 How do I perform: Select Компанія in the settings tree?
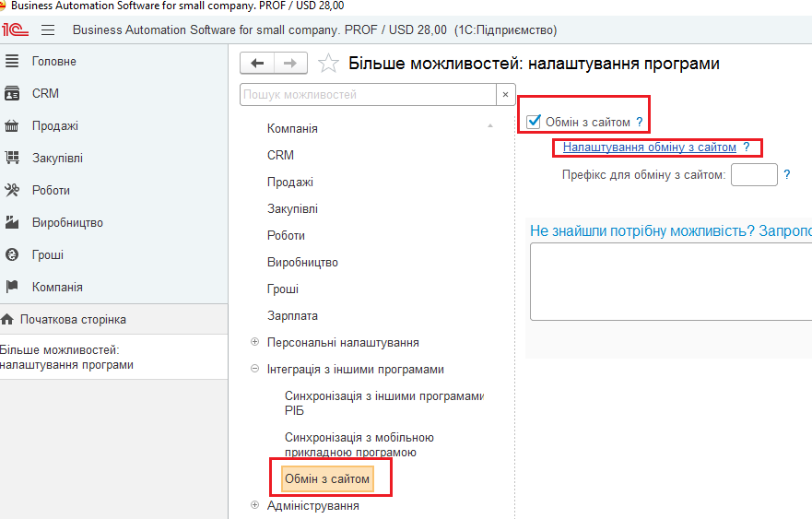coord(292,128)
